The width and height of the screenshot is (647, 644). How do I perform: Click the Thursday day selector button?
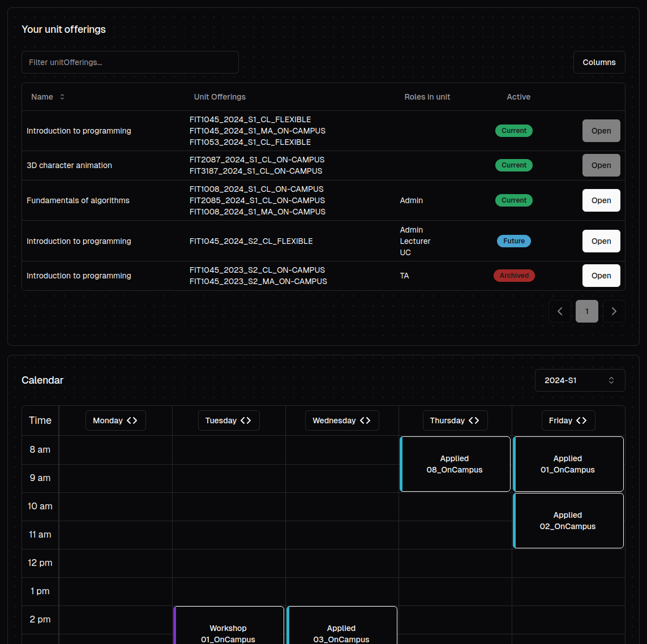pyautogui.click(x=455, y=420)
